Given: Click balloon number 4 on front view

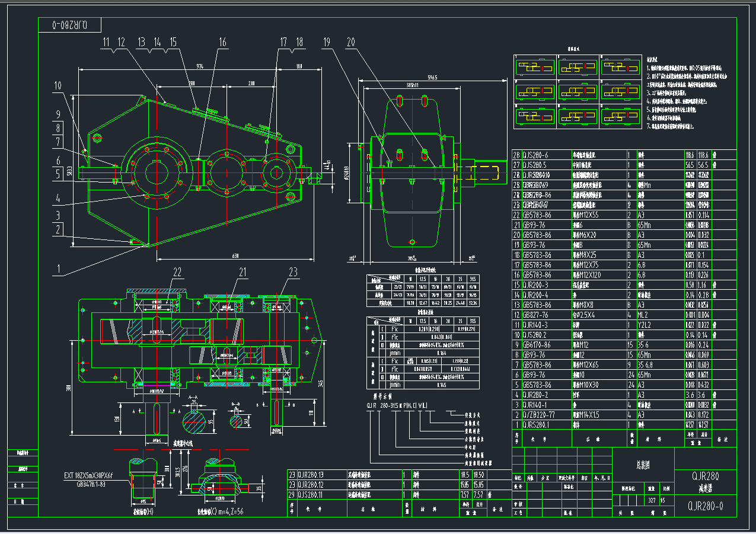Looking at the screenshot, I should coord(59,198).
